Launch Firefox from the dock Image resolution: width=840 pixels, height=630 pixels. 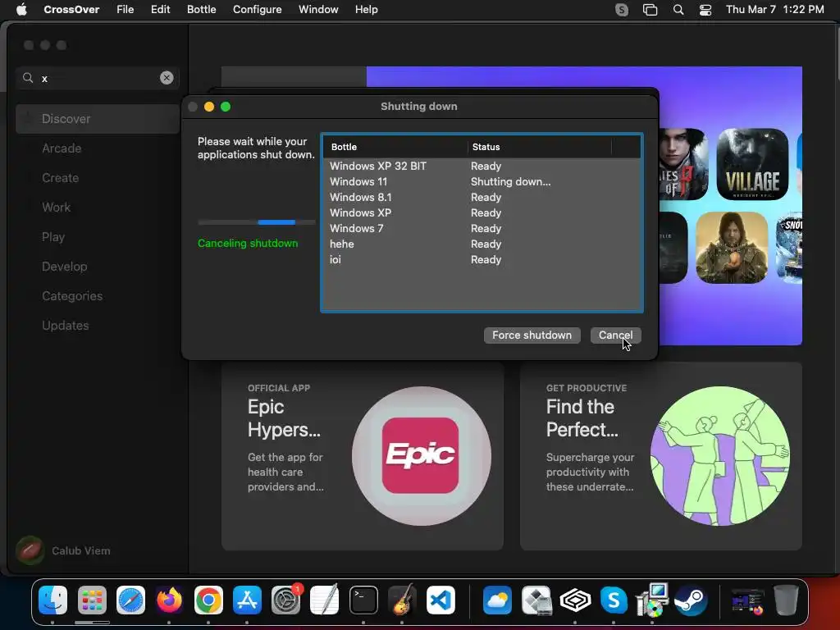tap(169, 600)
